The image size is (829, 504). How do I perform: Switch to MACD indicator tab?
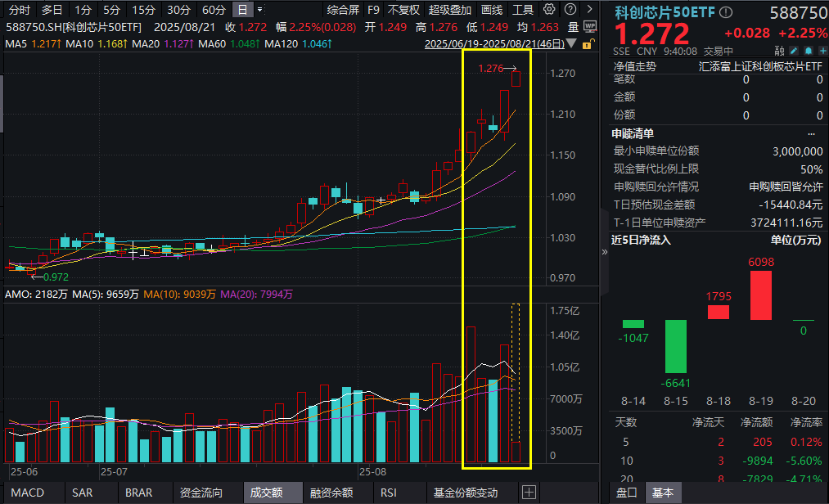pos(28,493)
